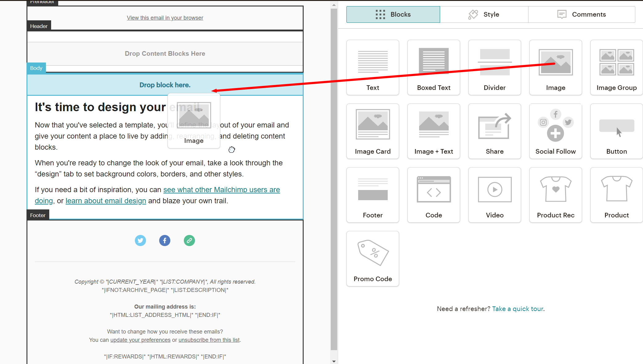
Task: Select the Text content block
Action: [373, 67]
